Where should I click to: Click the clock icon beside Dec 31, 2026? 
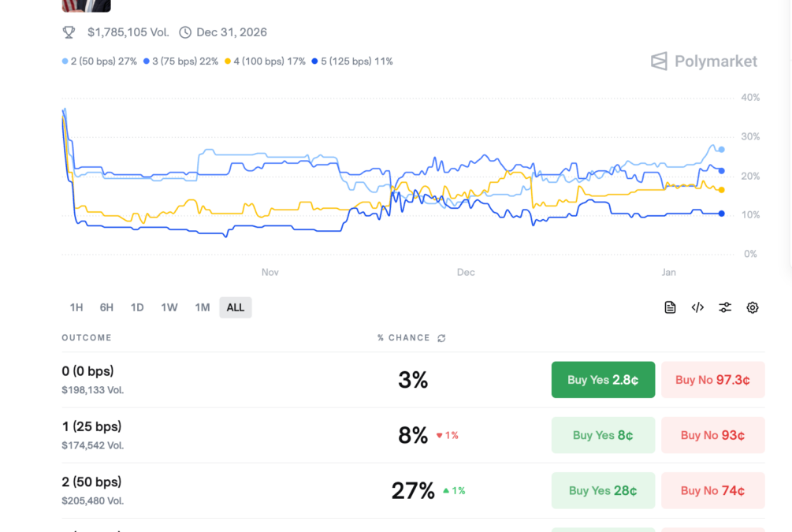point(185,32)
